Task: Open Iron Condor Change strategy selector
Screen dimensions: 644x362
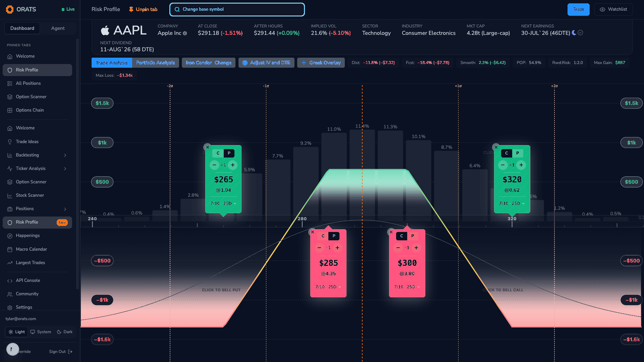Action: (209, 63)
